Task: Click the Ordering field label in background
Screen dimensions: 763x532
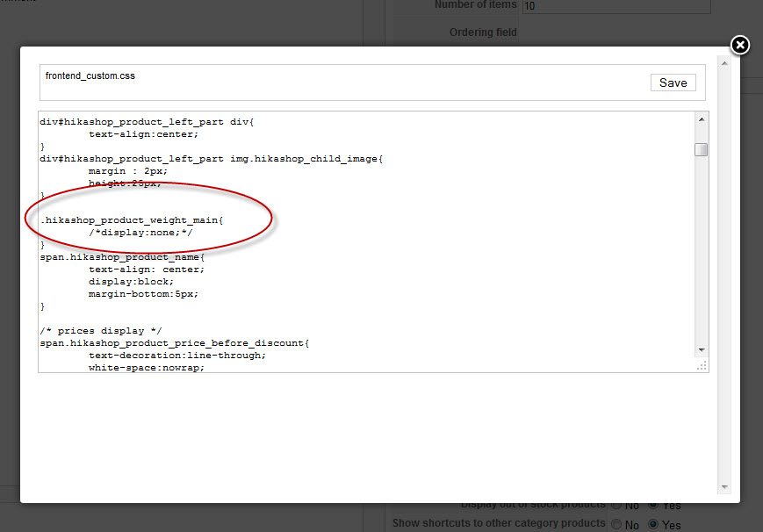Action: (483, 32)
